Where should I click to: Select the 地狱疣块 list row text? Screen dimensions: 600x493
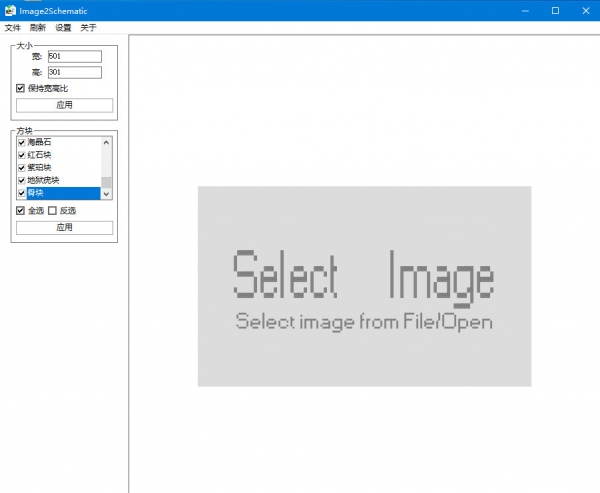click(43, 180)
